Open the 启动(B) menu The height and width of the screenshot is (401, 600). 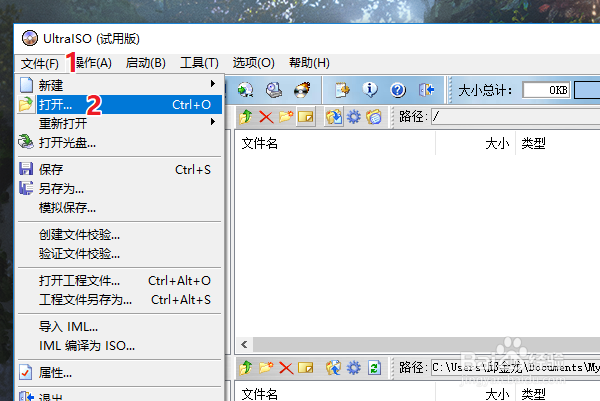[x=146, y=63]
